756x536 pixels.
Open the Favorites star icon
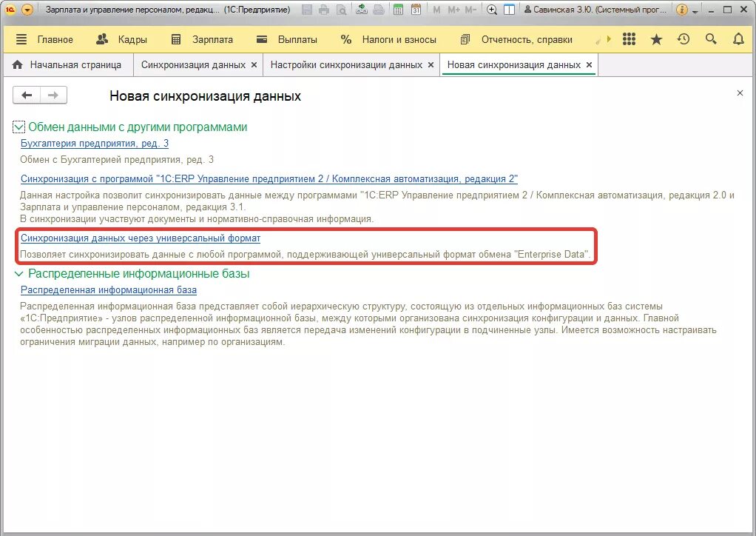pyautogui.click(x=656, y=39)
